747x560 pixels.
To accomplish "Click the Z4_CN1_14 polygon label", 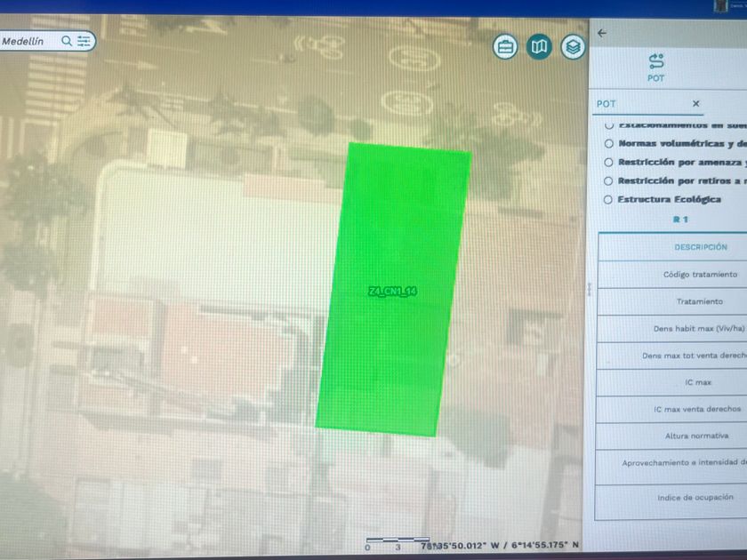I will 392,291.
